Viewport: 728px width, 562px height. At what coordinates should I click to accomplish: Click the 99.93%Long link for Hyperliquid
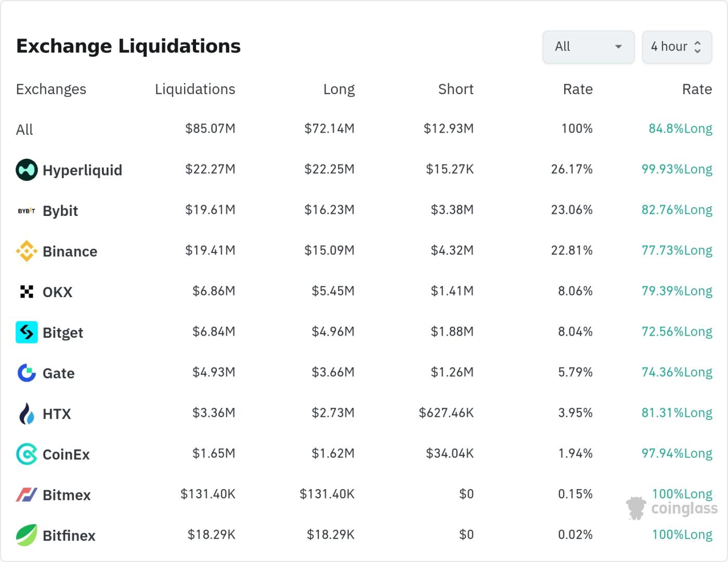click(676, 169)
